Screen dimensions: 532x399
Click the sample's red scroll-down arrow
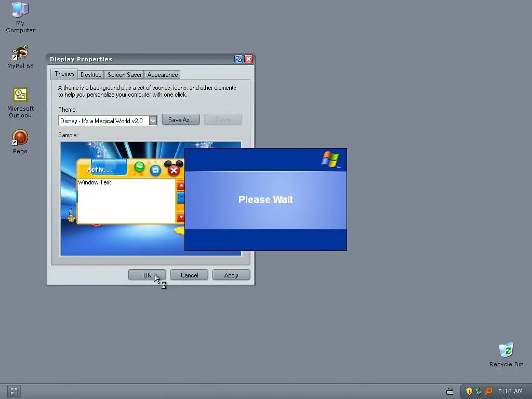coord(180,217)
